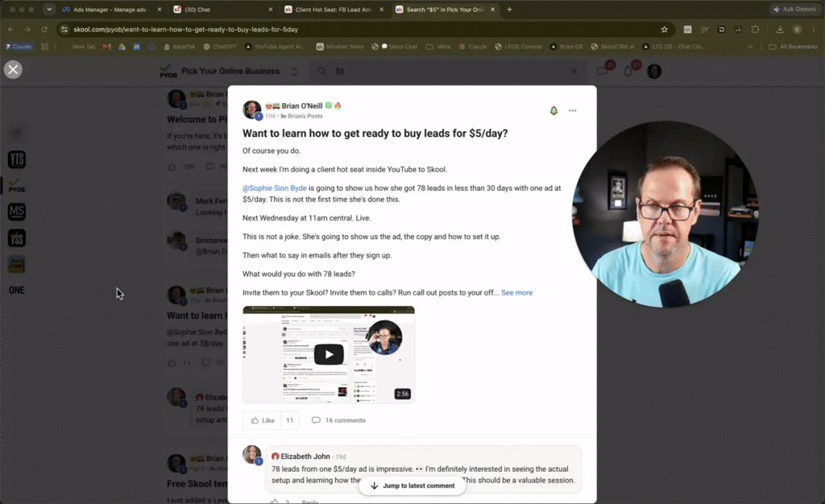Open the Skool chat messages icon
This screenshot has height=504, width=825.
tap(603, 72)
